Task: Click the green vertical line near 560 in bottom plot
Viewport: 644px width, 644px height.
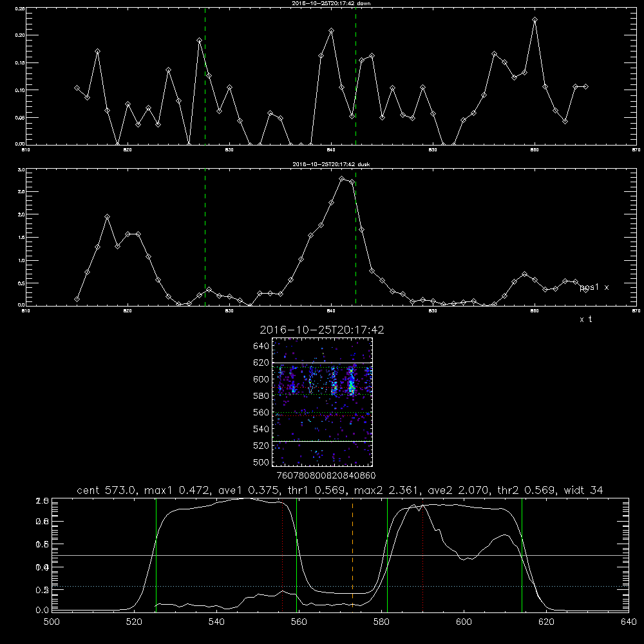Action: (x=296, y=554)
